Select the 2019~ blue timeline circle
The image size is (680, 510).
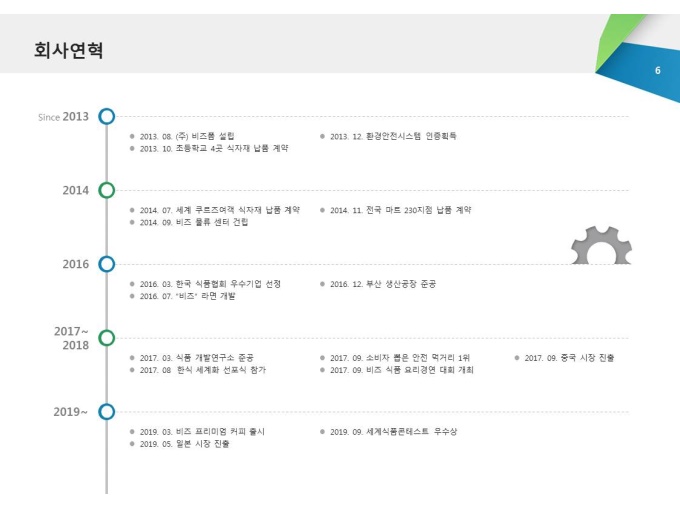click(107, 412)
